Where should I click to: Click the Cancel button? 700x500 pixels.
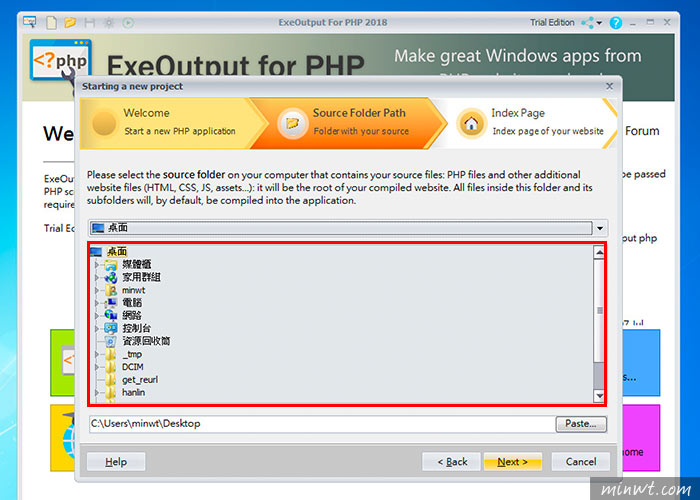[581, 462]
